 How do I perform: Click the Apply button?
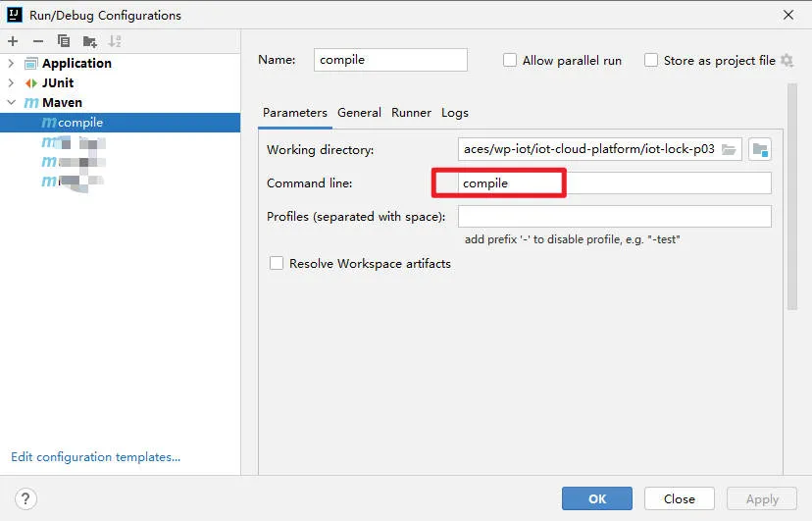tap(762, 498)
